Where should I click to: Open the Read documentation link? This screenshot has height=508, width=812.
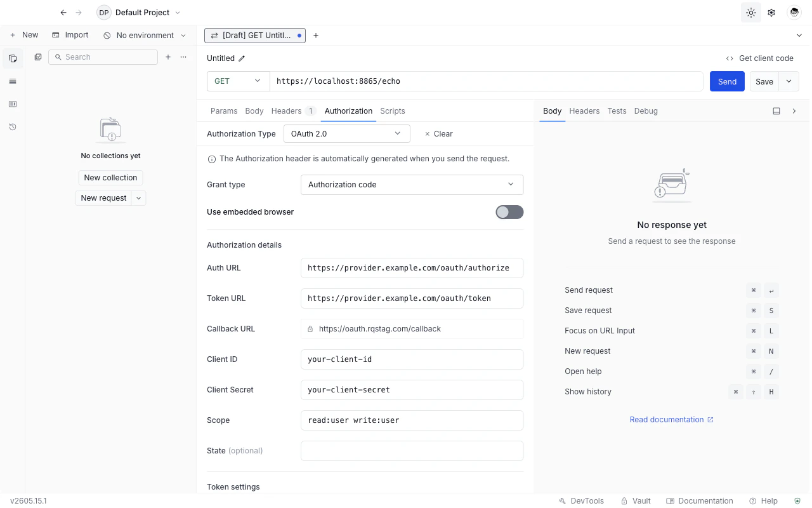coord(672,420)
